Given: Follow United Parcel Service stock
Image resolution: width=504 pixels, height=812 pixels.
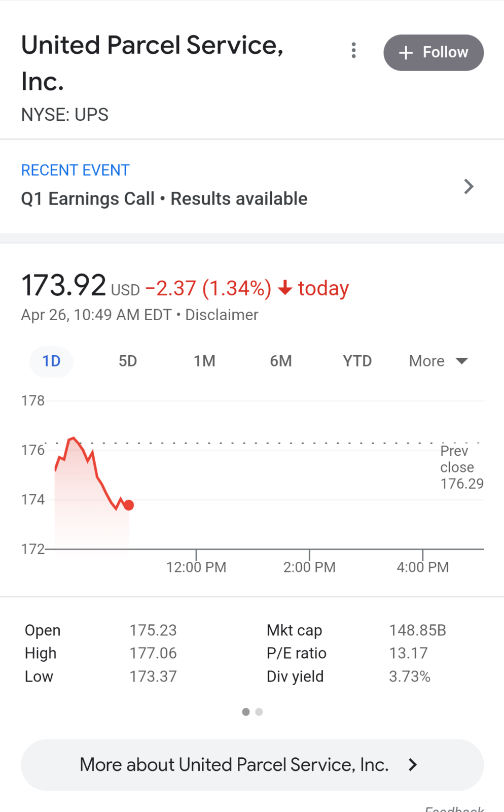Looking at the screenshot, I should 434,52.
